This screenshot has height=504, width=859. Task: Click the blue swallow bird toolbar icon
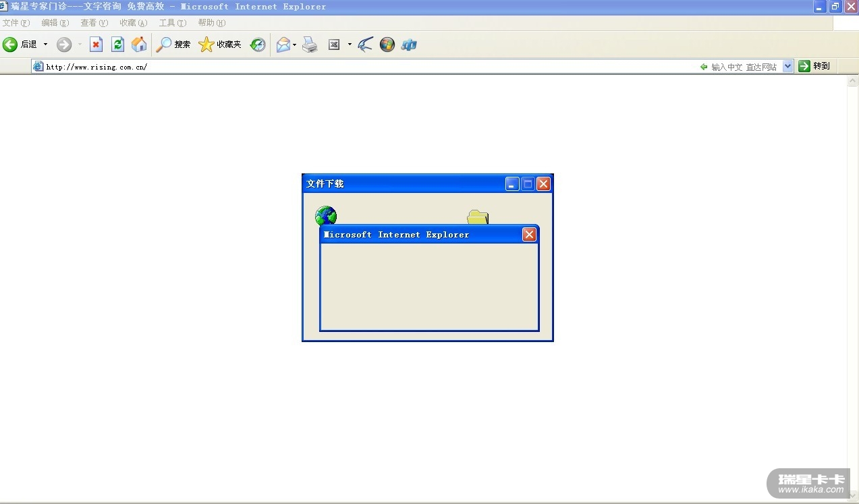coord(365,45)
